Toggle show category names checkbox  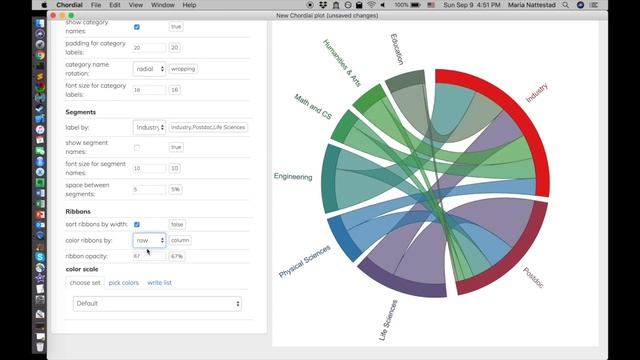(x=137, y=27)
